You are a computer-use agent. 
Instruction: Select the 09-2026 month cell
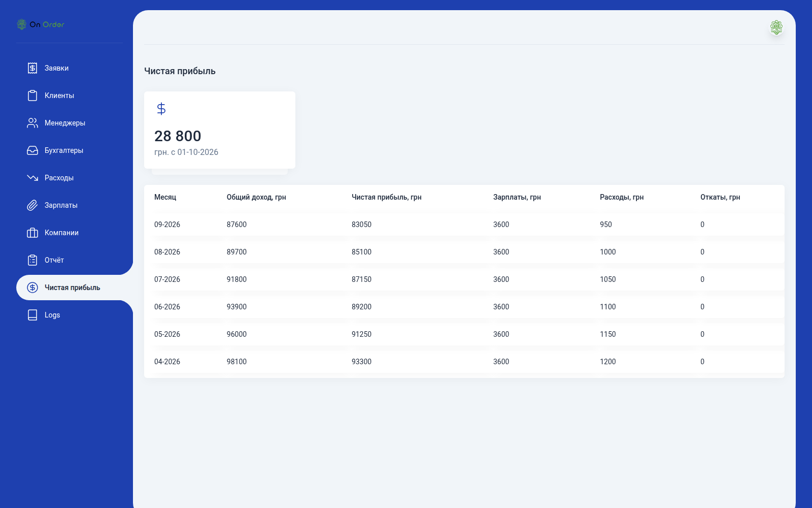click(167, 225)
